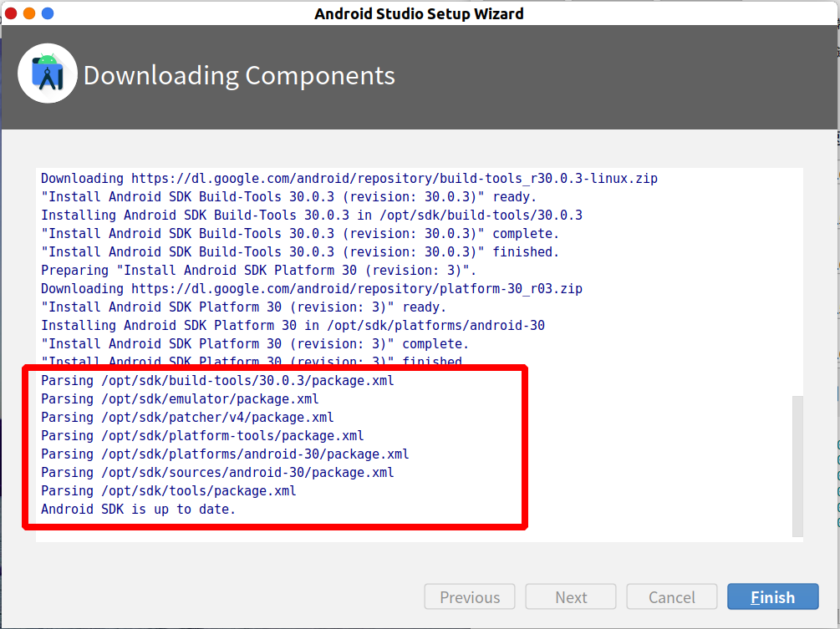Click the 'Android Studio Setup Wizard' window title
This screenshot has height=629, width=840.
point(419,13)
